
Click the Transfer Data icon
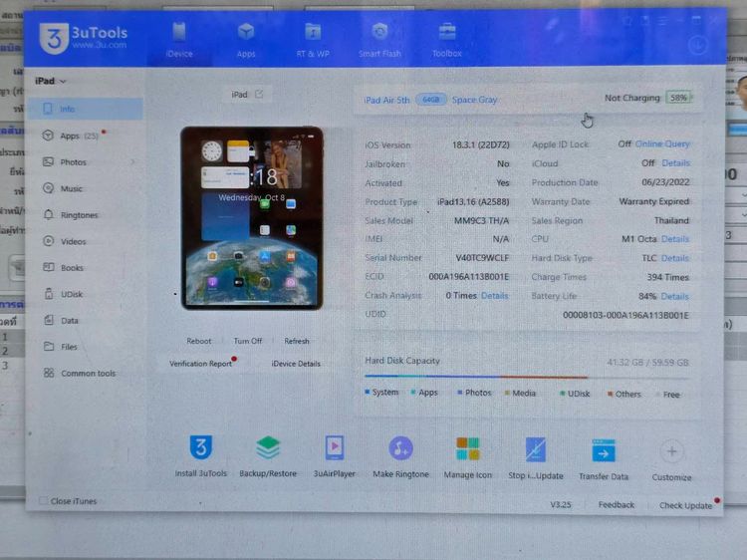point(604,451)
